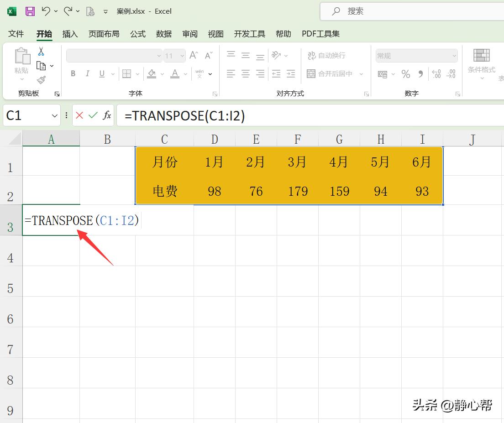
Task: Open the font color picker
Action: 174,73
